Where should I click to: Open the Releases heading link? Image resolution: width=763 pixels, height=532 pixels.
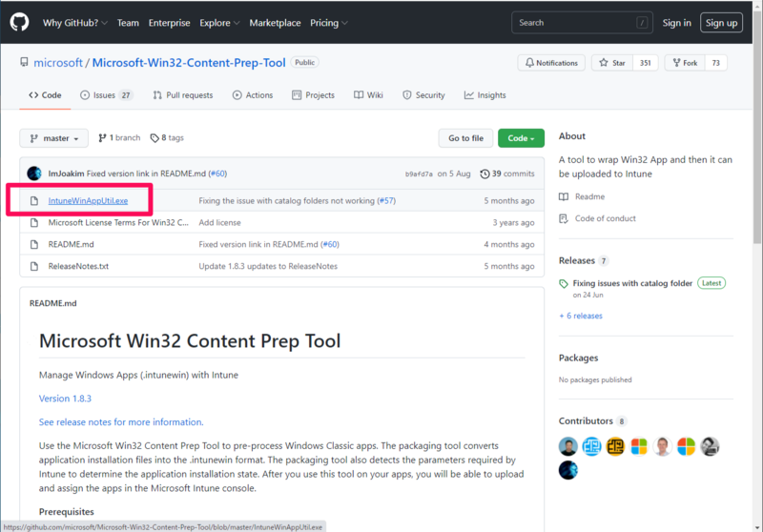(x=577, y=260)
